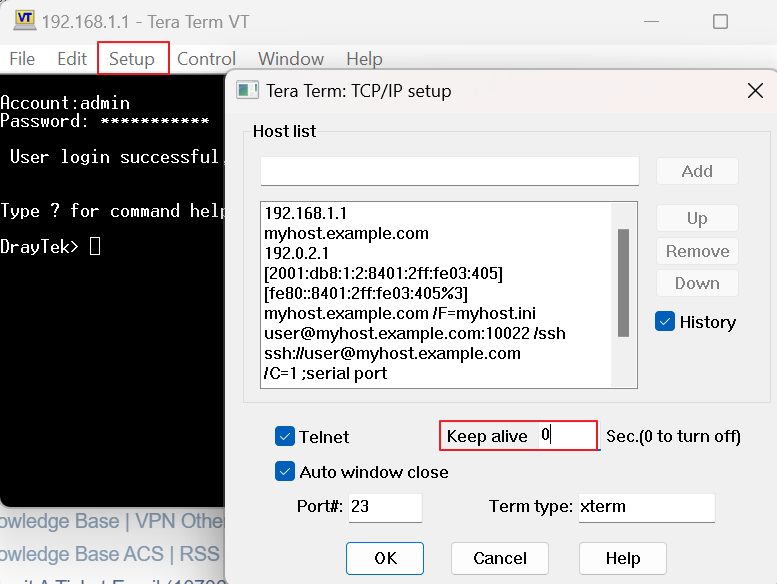The height and width of the screenshot is (584, 777).
Task: Open the Edit menu
Action: click(72, 59)
